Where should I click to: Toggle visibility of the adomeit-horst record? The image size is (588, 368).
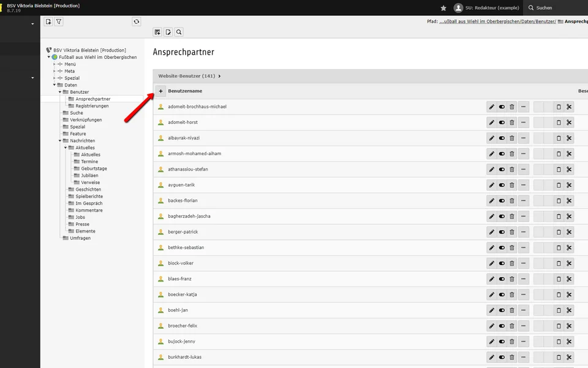(502, 123)
